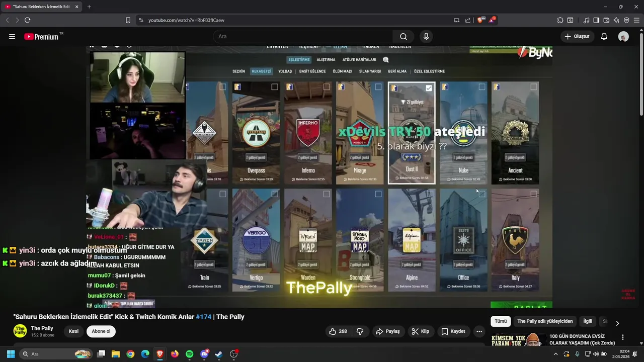Show next filter chips with arrow
The height and width of the screenshot is (362, 644).
pos(617,323)
